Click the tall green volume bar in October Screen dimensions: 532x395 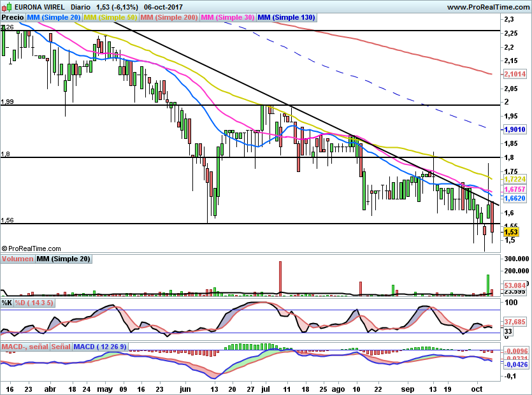coord(488,285)
